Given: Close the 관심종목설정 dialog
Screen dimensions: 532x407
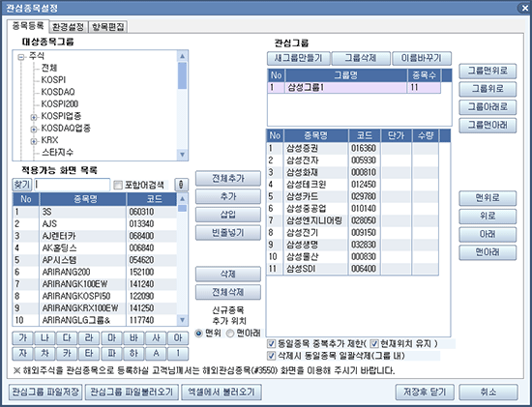Looking at the screenshot, I should tap(524, 8).
